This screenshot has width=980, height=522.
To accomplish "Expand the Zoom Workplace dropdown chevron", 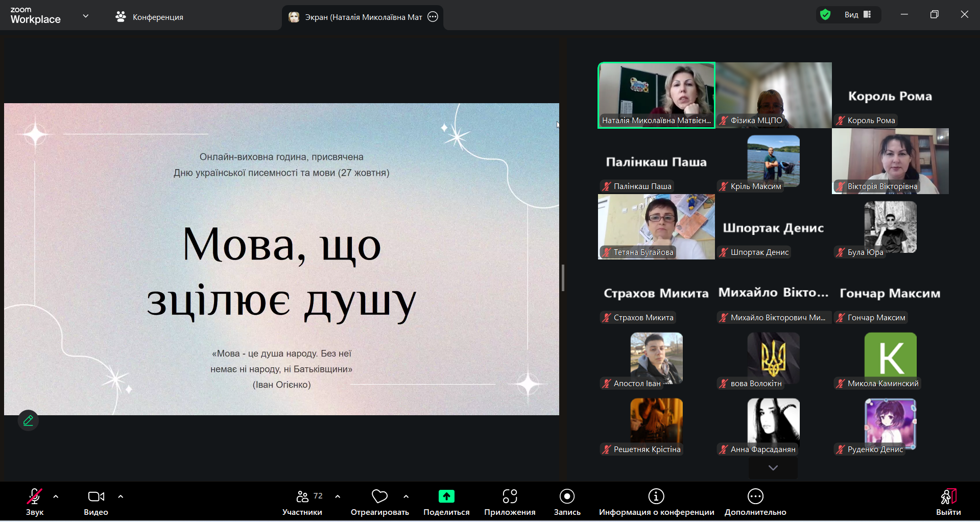I will (86, 16).
